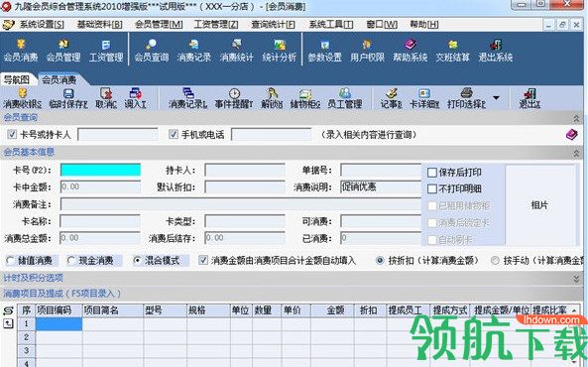
Task: Open 查询统计[F] menu
Action: tap(273, 25)
